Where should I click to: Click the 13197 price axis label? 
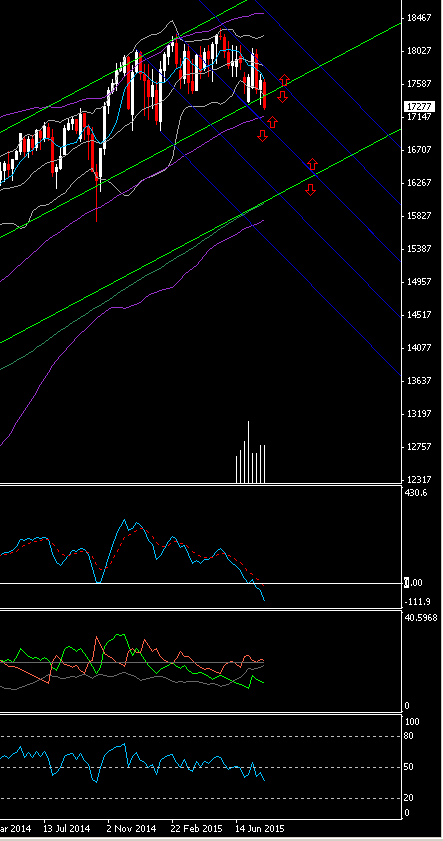pos(419,414)
